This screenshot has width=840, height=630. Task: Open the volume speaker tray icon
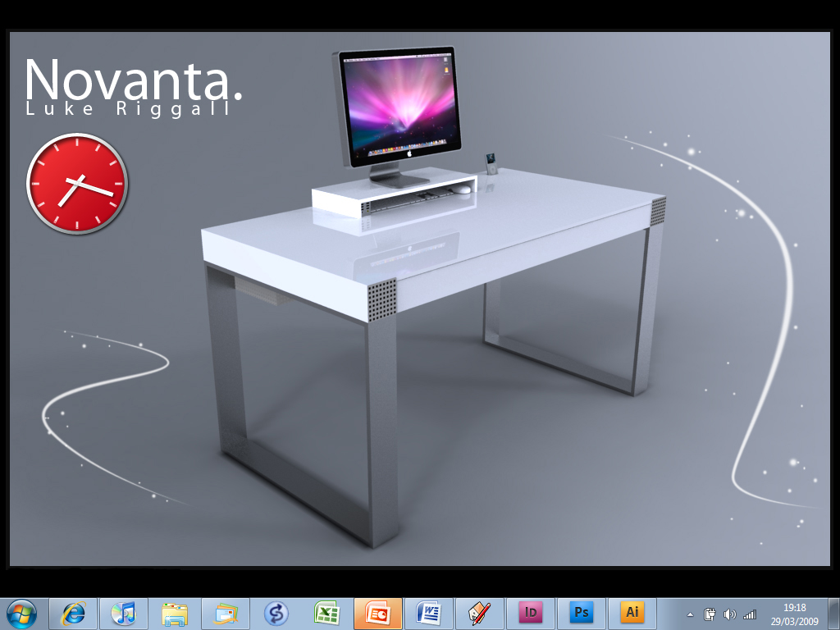(x=729, y=614)
